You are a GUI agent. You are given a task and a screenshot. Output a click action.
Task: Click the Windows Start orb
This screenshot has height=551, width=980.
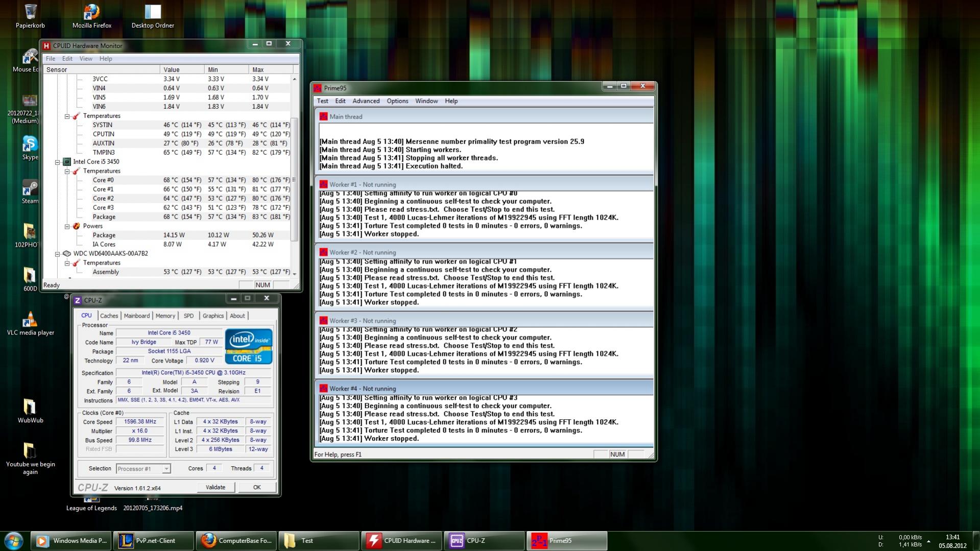tap(14, 541)
